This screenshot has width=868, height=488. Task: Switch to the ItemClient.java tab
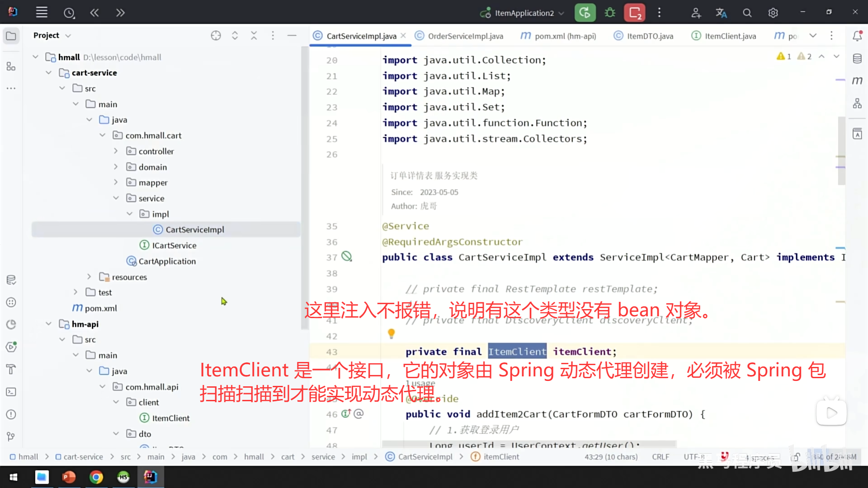730,36
